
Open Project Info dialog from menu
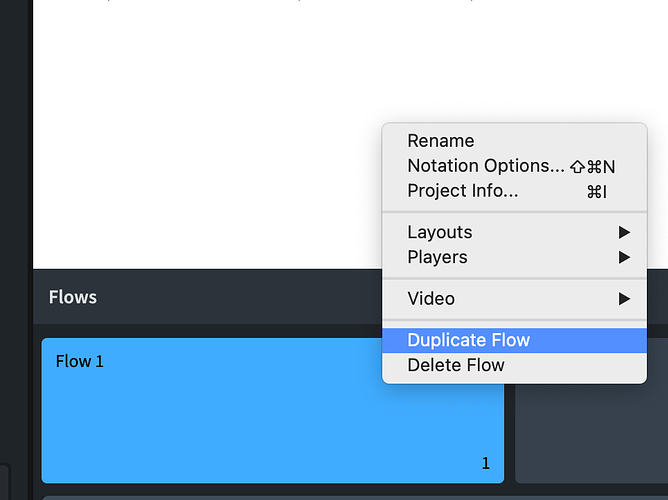(463, 191)
